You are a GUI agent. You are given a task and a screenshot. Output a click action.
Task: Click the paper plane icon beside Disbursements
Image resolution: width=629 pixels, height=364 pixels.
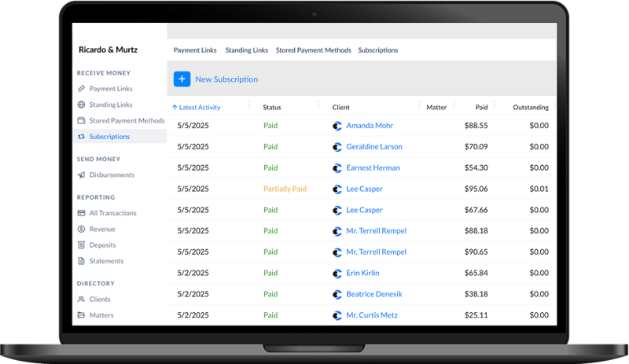[82, 175]
